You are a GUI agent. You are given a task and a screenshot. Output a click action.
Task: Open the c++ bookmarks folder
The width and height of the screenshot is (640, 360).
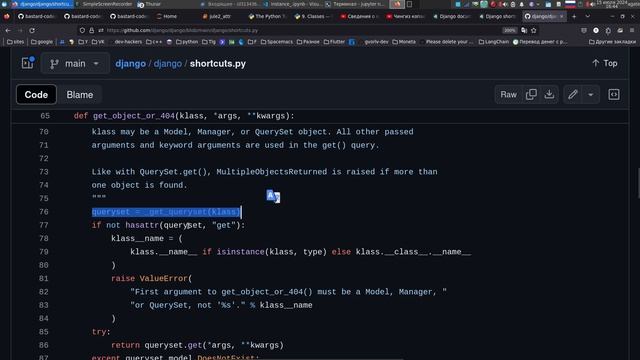pos(154,42)
